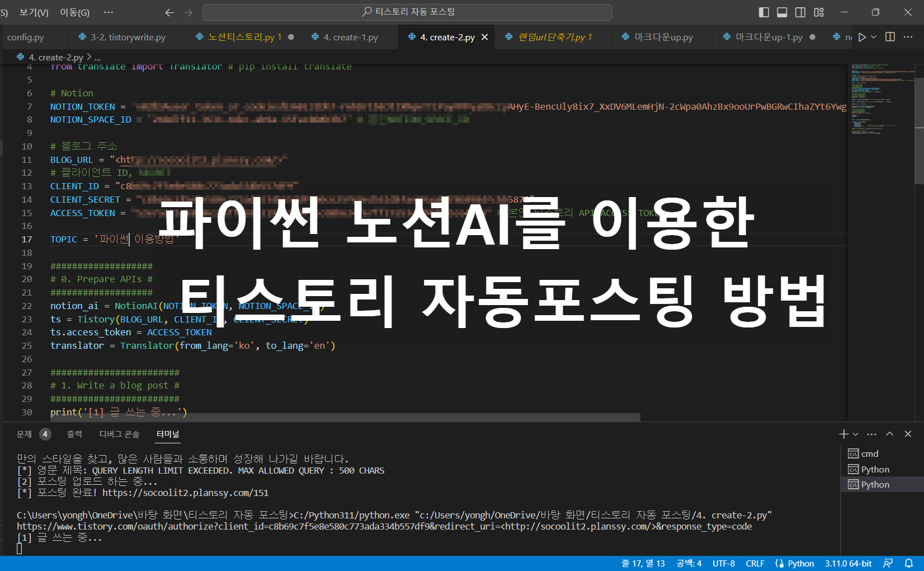This screenshot has height=571, width=924.
Task: Switch to 4. create-1.py tab
Action: tap(350, 37)
